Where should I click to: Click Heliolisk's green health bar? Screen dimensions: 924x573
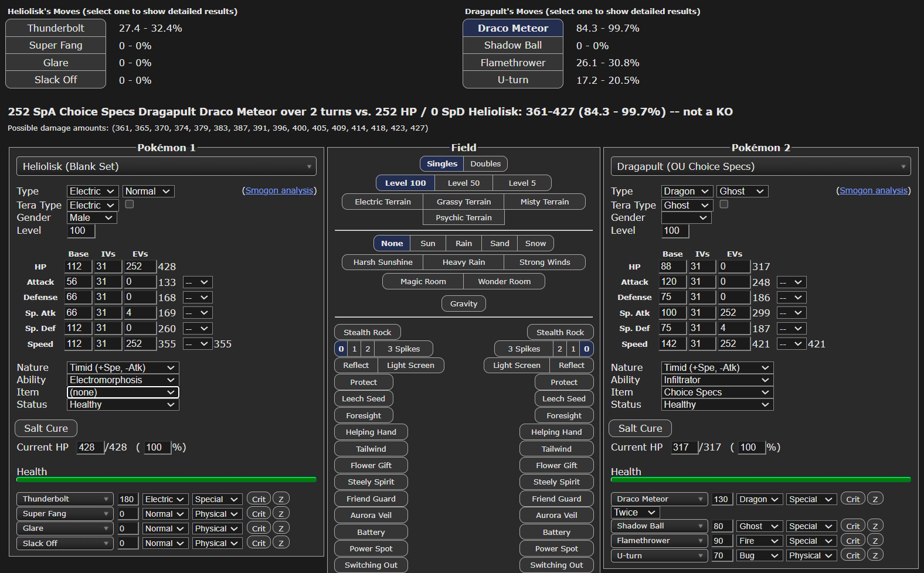[x=167, y=479]
